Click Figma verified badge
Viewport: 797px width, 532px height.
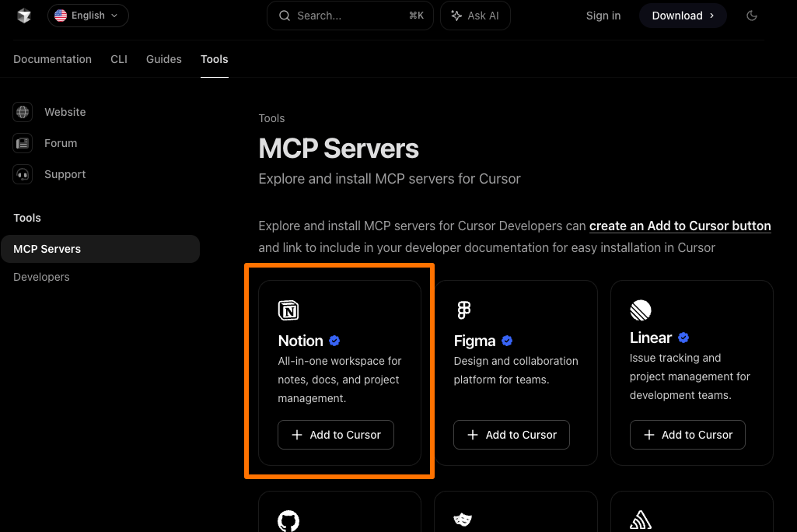click(507, 341)
